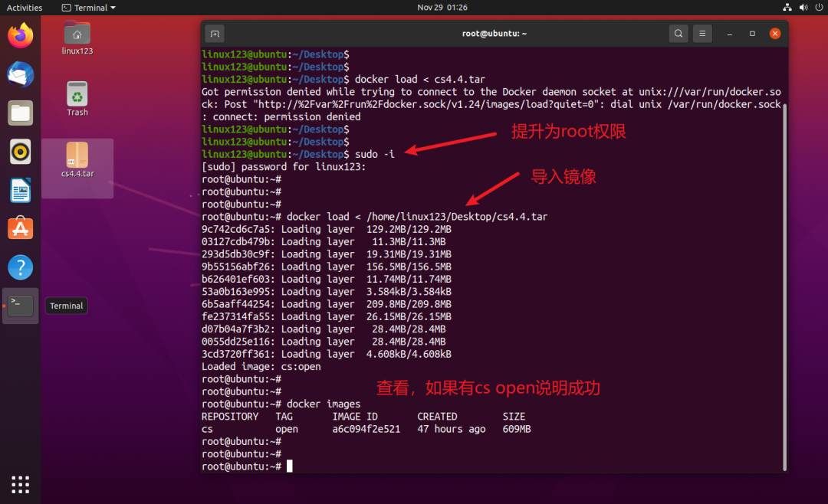The width and height of the screenshot is (828, 504).
Task: Click the 'connect: permission denied' error text
Action: pyautogui.click(x=287, y=116)
